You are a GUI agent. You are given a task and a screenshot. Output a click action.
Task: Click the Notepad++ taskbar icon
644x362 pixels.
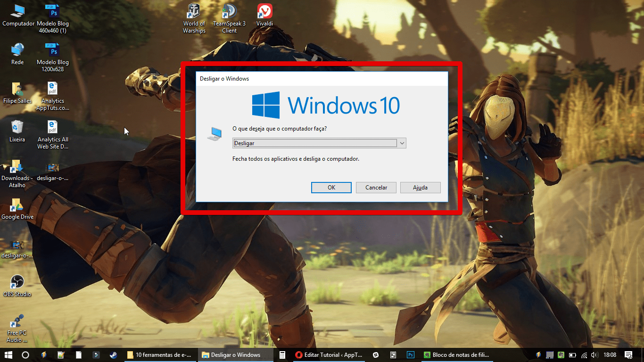click(61, 355)
